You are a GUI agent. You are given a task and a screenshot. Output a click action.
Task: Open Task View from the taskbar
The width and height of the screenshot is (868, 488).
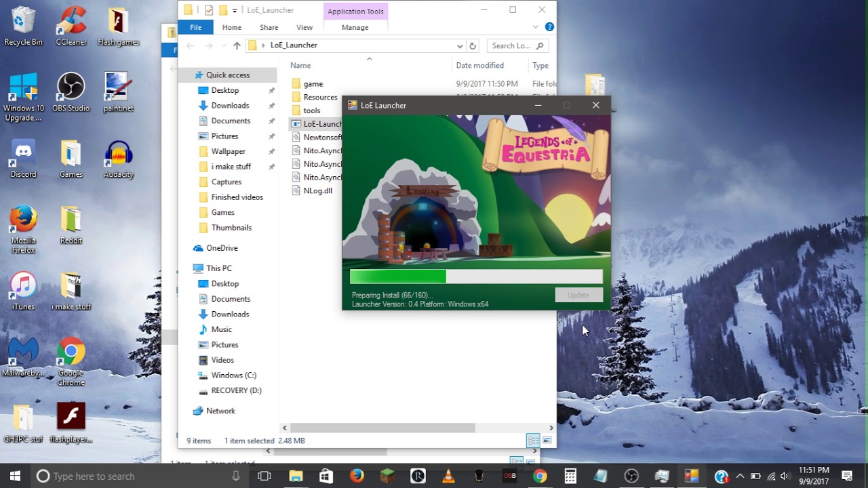click(264, 476)
